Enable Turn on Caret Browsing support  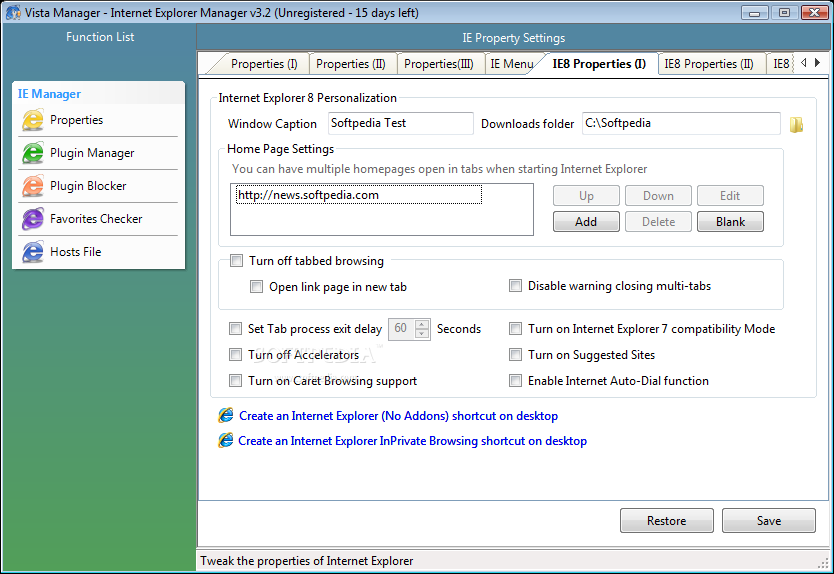235,380
